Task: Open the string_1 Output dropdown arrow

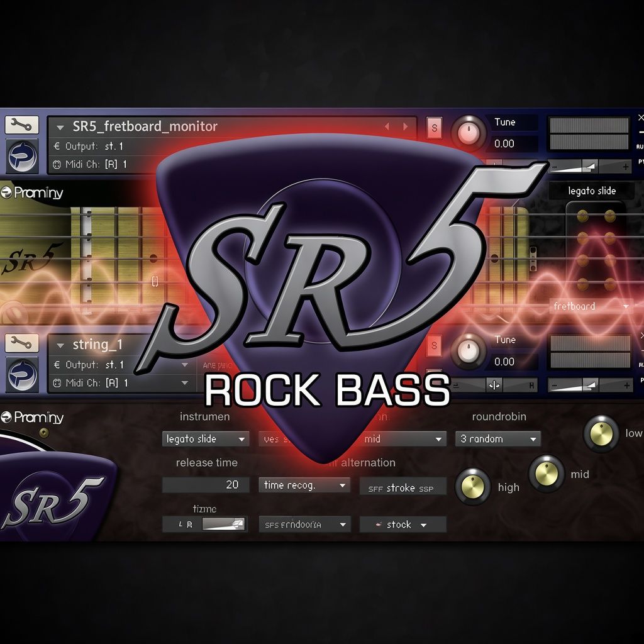Action: [185, 365]
